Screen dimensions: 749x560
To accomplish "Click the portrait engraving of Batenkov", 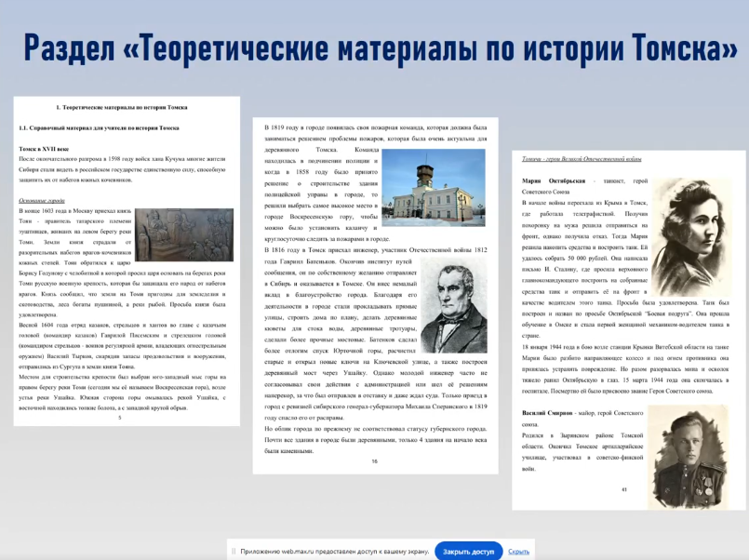I will click(453, 305).
